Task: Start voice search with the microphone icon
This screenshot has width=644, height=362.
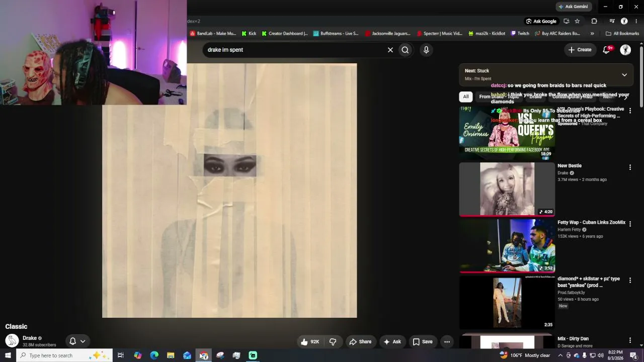Action: 426,50
